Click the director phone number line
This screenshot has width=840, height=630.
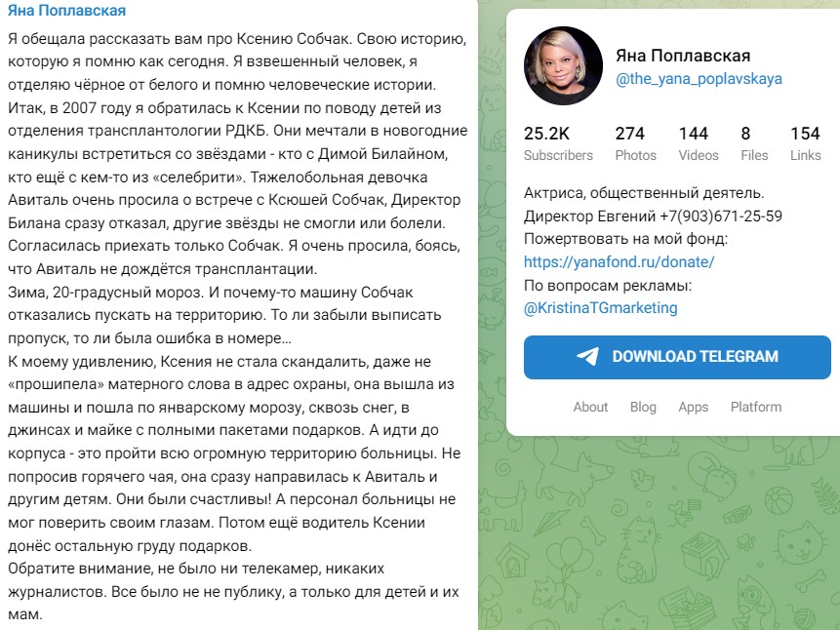click(x=653, y=216)
